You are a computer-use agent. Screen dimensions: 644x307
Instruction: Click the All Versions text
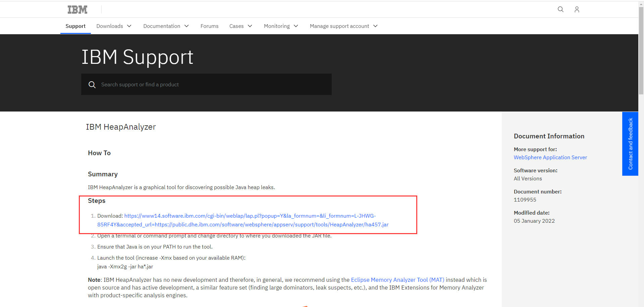528,179
